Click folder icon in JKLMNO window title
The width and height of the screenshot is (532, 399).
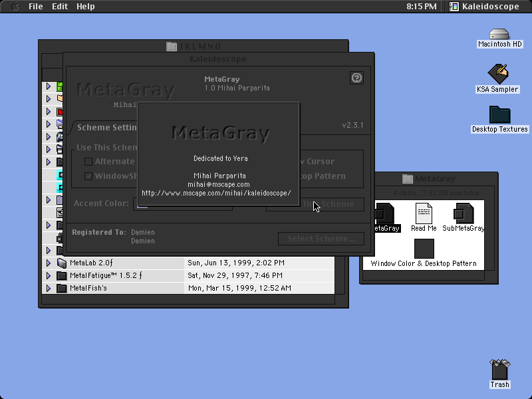point(172,46)
